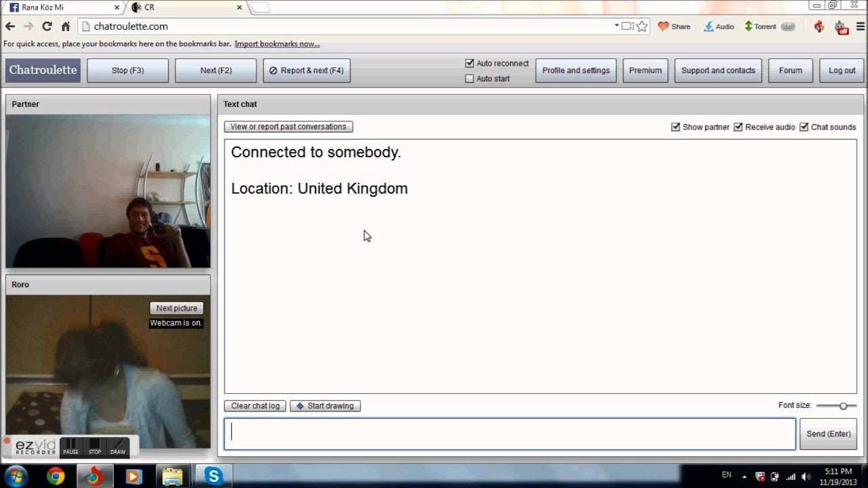Click Report & next (F4)
Image resolution: width=868 pixels, height=488 pixels.
pyautogui.click(x=307, y=70)
